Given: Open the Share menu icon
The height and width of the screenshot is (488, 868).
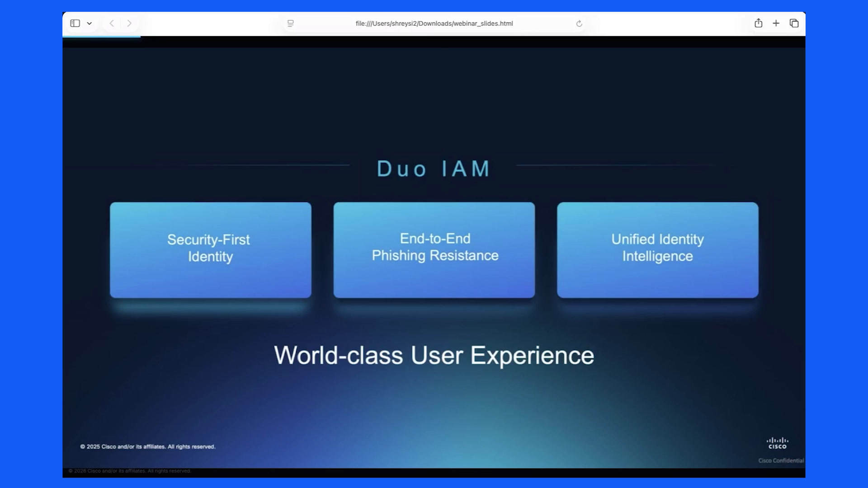Looking at the screenshot, I should pos(759,23).
